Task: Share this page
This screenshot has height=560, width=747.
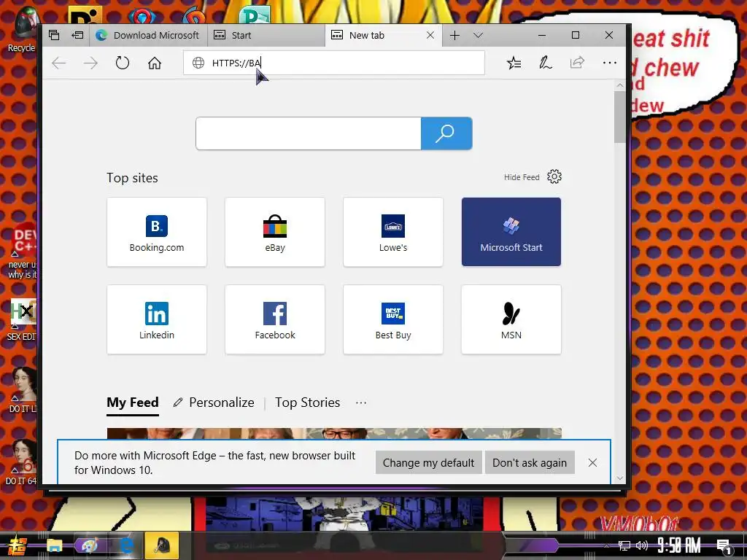Action: (577, 63)
